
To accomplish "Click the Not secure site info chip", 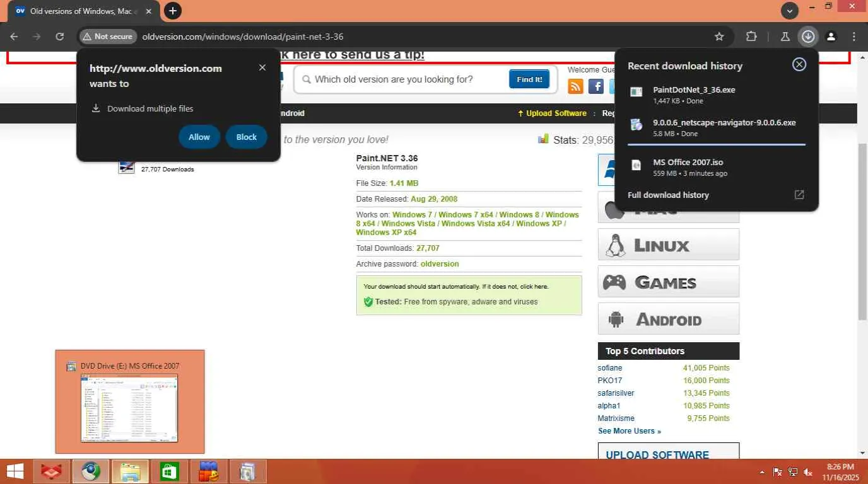I will pos(108,37).
